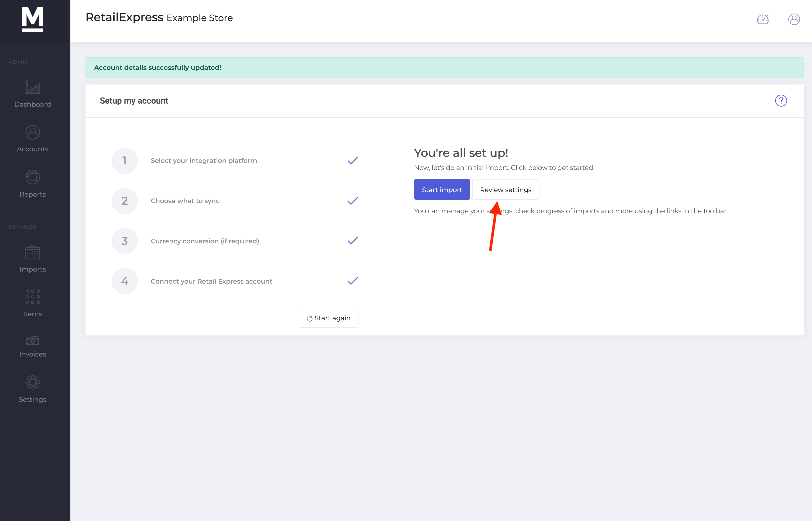Click checkmark beside Choose what to sync
The width and height of the screenshot is (812, 521).
click(352, 201)
